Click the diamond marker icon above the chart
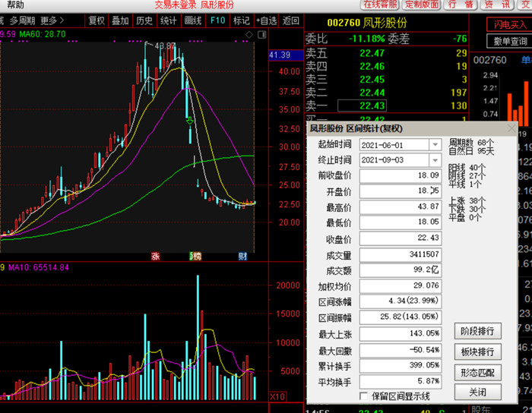The height and width of the screenshot is (413, 532). (x=249, y=35)
